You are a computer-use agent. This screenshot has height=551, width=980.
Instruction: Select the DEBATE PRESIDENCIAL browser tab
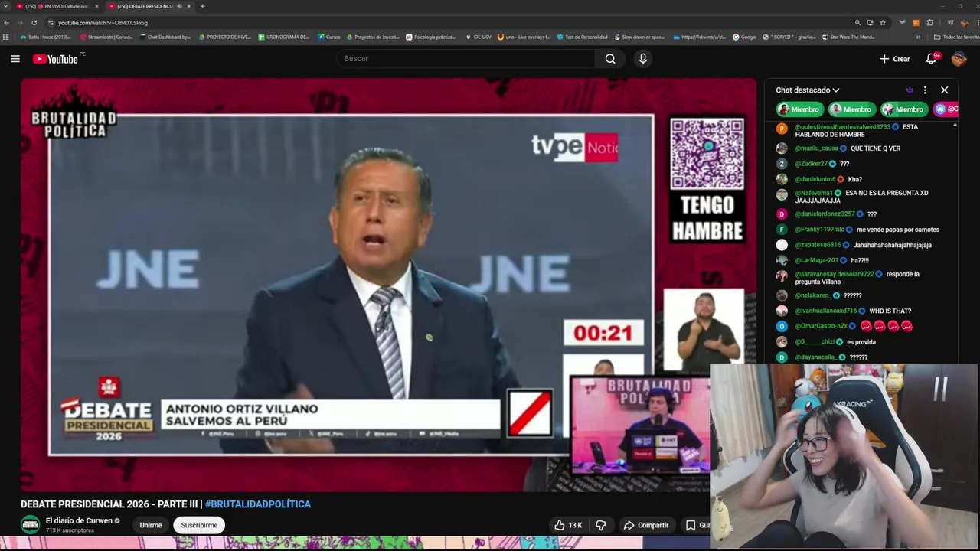click(149, 6)
